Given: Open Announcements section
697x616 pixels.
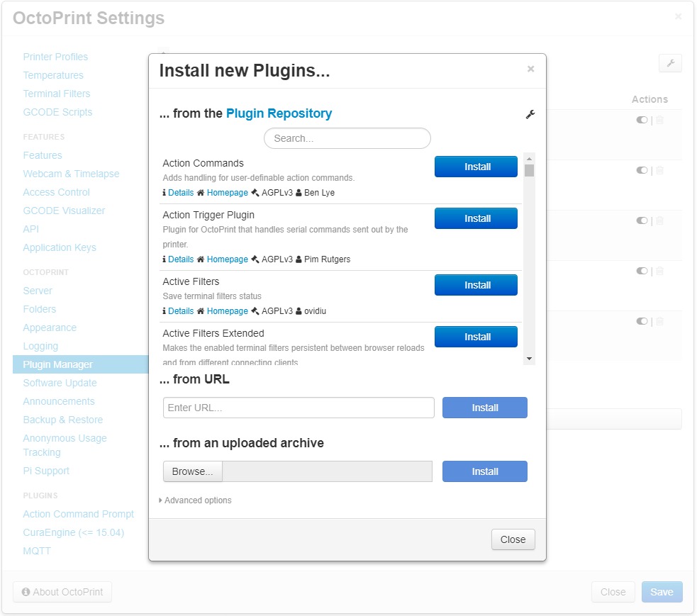Looking at the screenshot, I should (59, 401).
